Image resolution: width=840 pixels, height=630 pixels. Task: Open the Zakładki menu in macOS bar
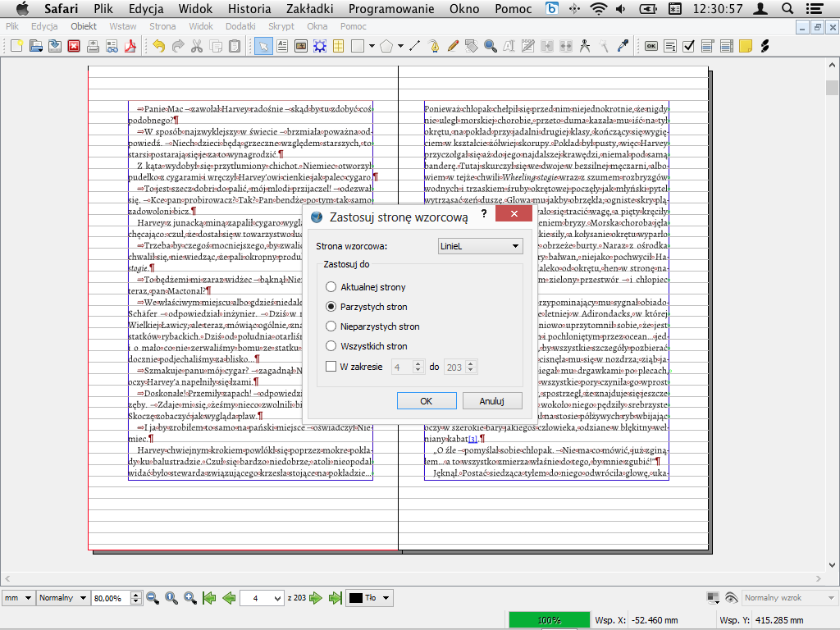pos(309,9)
